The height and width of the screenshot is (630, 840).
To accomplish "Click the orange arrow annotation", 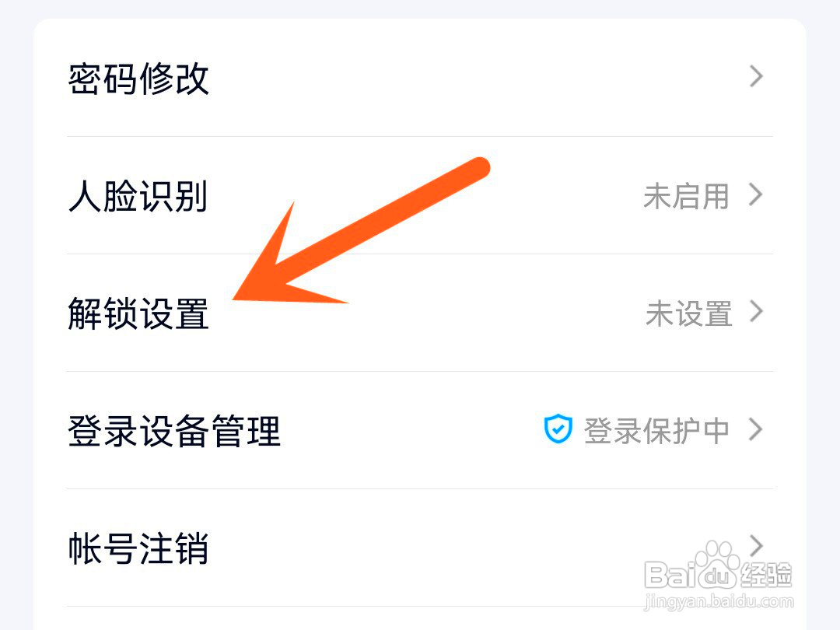I will (361, 231).
